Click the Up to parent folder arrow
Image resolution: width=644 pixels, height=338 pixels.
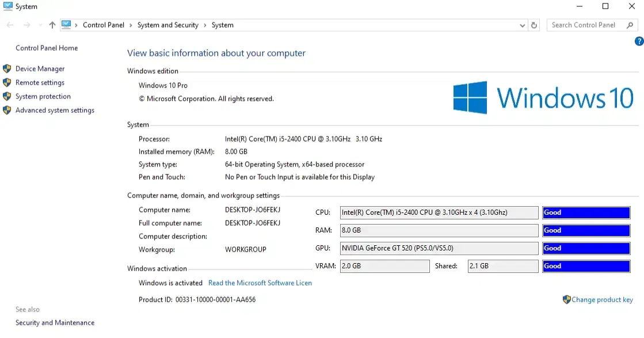pyautogui.click(x=52, y=25)
